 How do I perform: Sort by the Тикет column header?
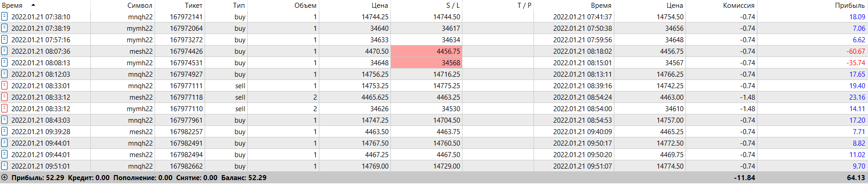[193, 6]
